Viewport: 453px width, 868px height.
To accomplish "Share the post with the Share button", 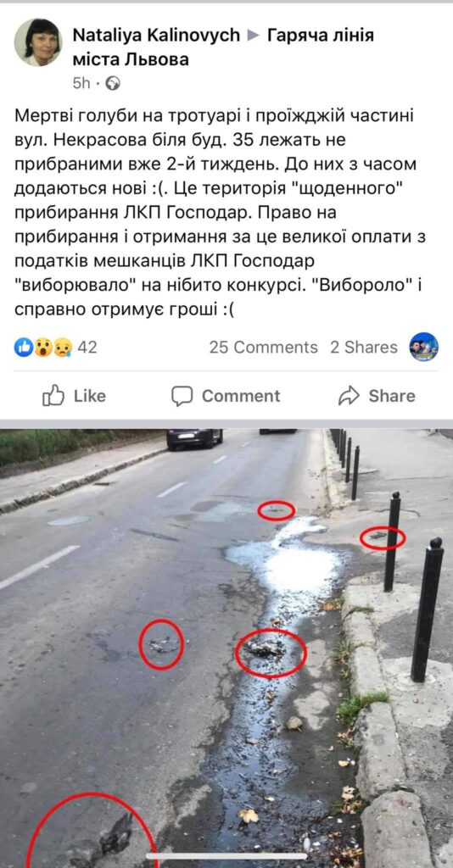I will 377,396.
